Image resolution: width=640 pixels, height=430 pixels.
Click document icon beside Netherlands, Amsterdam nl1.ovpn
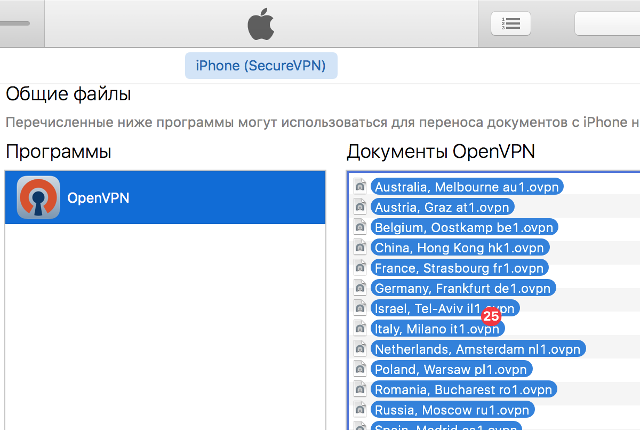point(360,348)
